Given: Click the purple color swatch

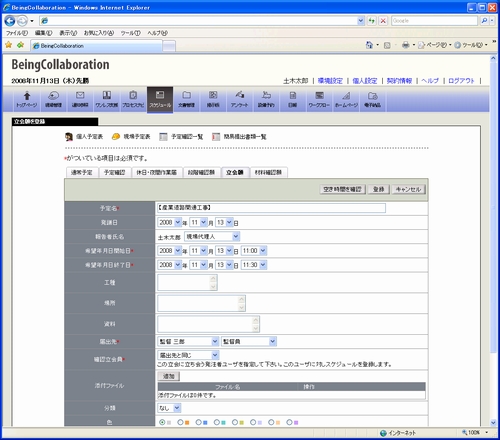Looking at the screenshot, I should click(x=296, y=423).
